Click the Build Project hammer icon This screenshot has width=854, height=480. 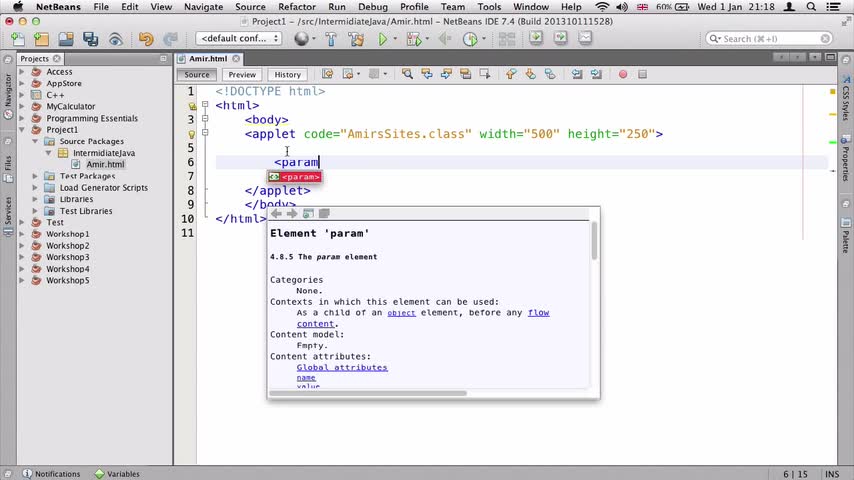(331, 39)
